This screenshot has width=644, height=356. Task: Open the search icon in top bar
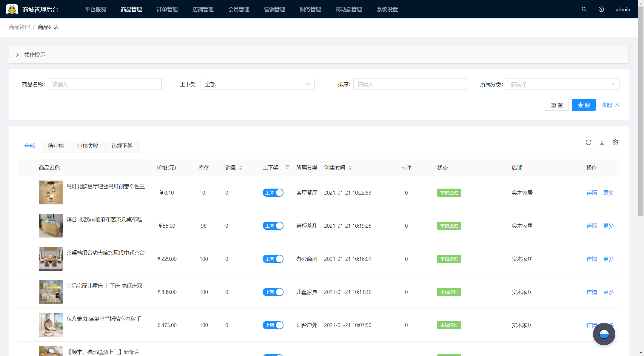point(584,9)
